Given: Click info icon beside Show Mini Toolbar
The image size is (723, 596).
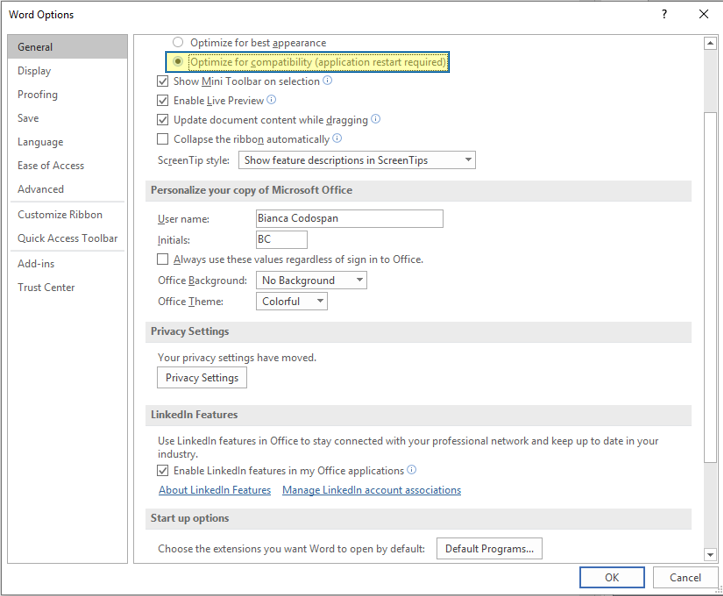Looking at the screenshot, I should click(327, 80).
